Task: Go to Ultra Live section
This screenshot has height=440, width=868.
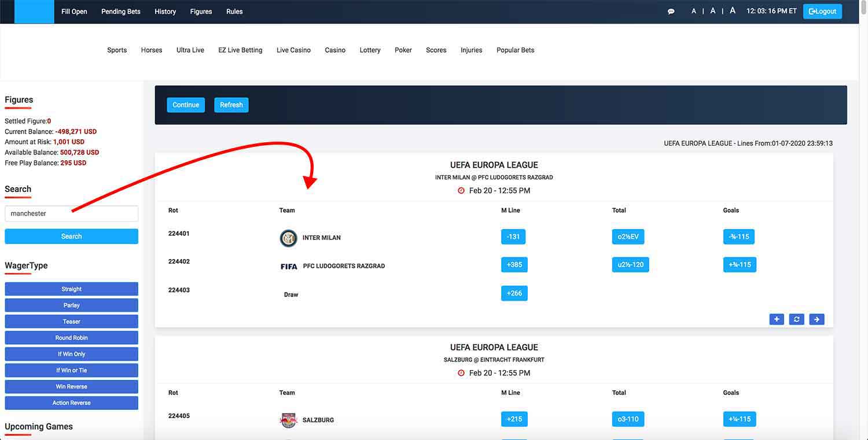Action: [x=190, y=50]
